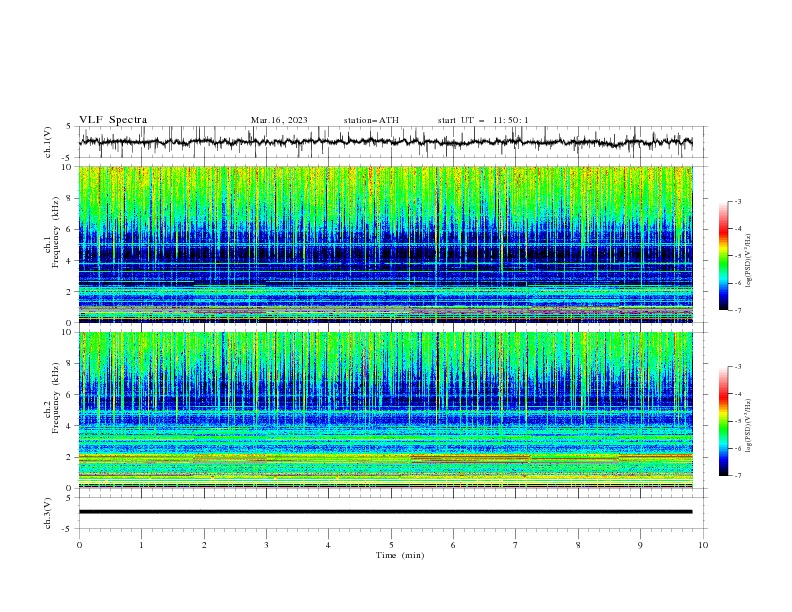Click time axis tick label "3"
The image size is (792, 612).
tap(266, 545)
